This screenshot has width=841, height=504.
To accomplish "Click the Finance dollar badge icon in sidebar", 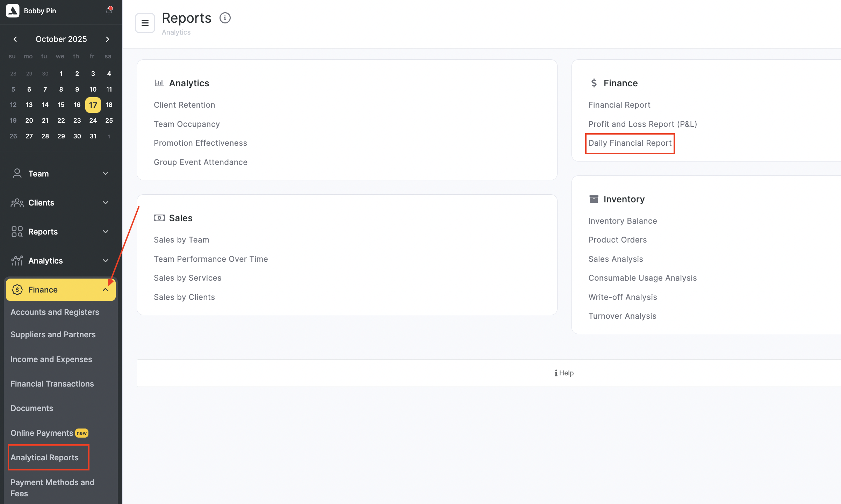I will pos(17,290).
